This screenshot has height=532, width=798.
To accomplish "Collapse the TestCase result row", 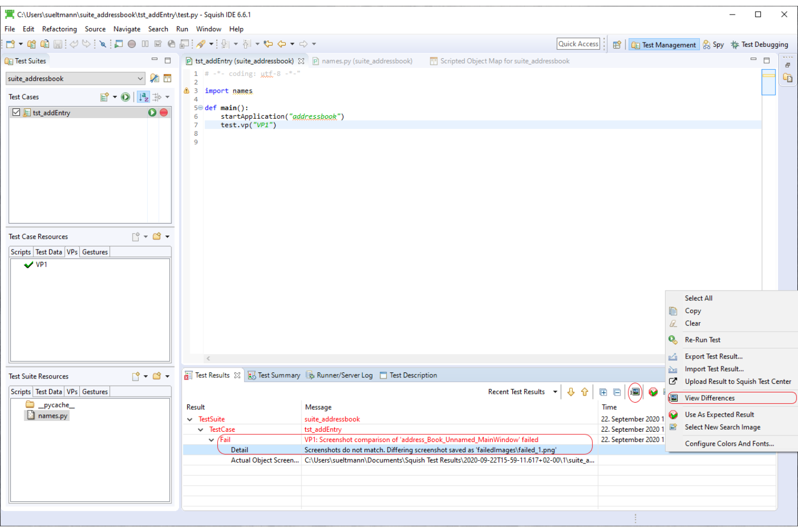I will (201, 430).
